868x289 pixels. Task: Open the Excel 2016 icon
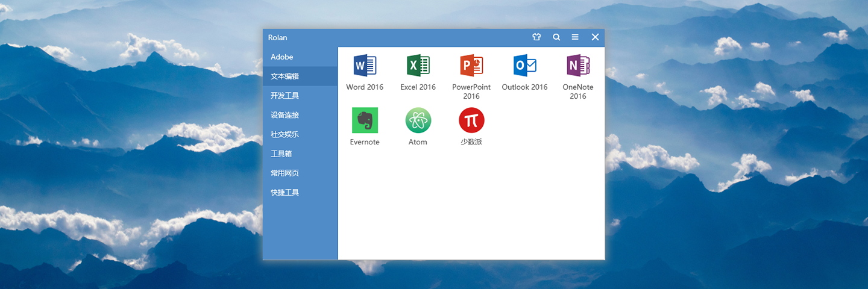[x=418, y=65]
